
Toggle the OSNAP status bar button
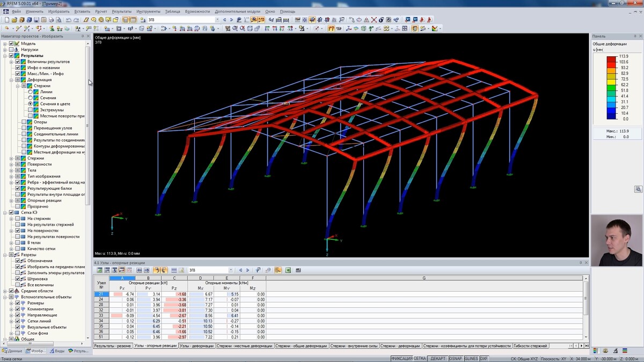[455, 359]
